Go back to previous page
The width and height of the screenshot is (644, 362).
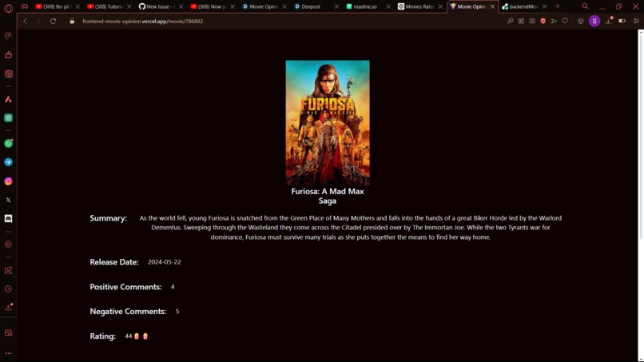pyautogui.click(x=25, y=21)
